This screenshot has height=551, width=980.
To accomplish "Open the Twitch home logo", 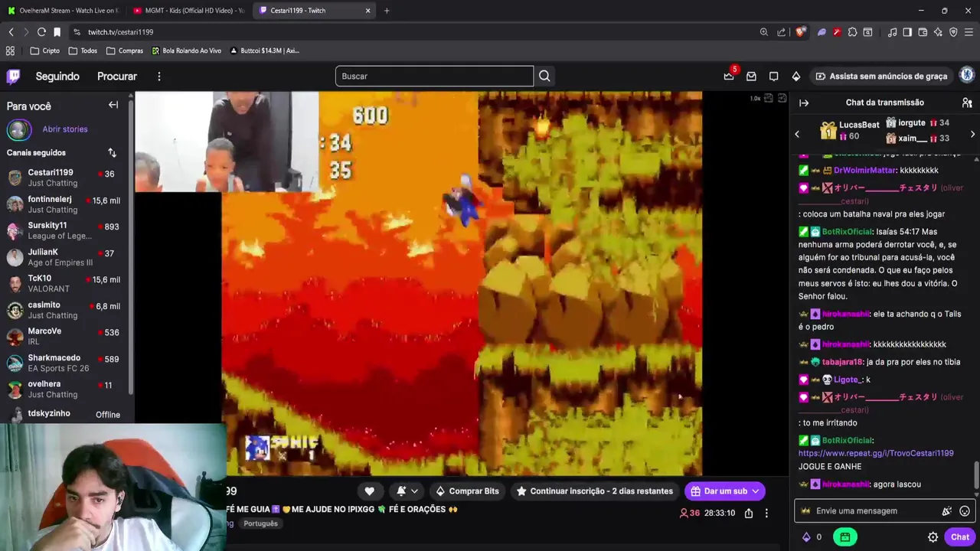I will pos(13,76).
